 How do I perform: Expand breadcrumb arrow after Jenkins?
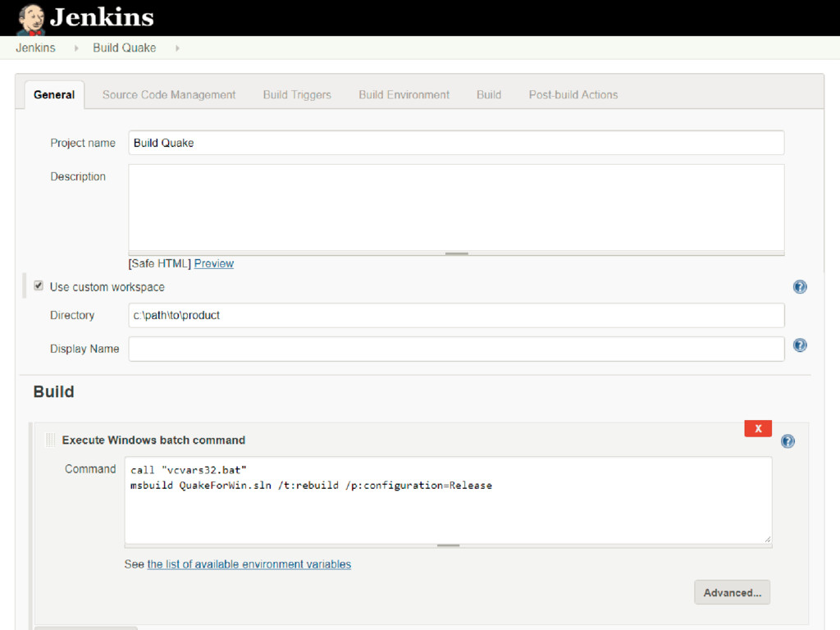76,48
